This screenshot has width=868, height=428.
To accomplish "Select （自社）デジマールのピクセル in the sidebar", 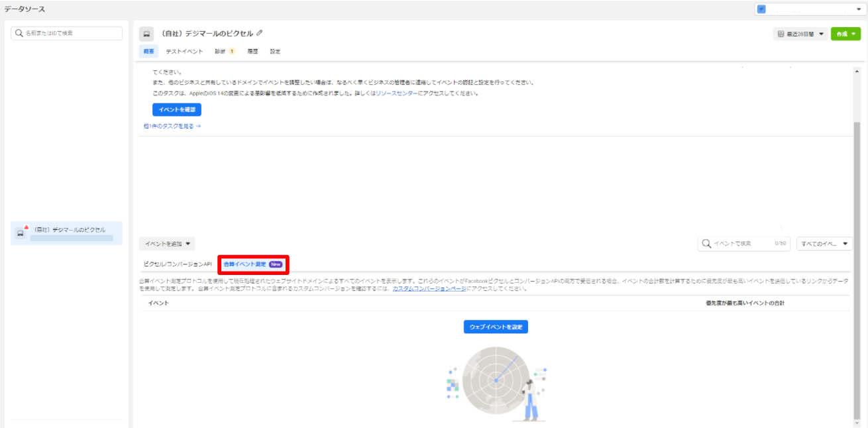I will (x=66, y=233).
